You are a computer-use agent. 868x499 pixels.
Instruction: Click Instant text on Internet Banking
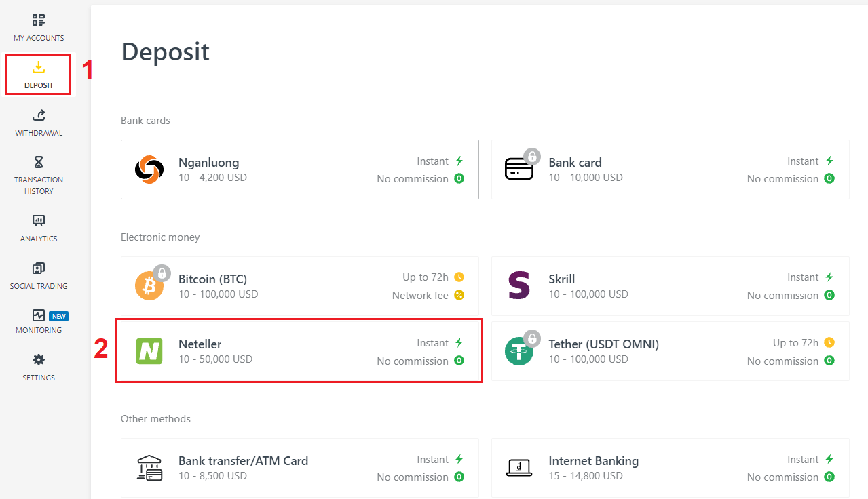point(803,460)
